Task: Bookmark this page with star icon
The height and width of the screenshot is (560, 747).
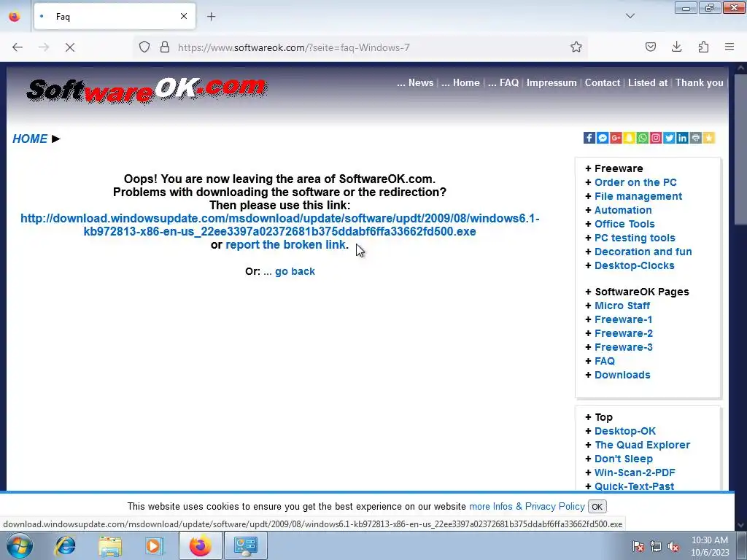Action: click(576, 47)
